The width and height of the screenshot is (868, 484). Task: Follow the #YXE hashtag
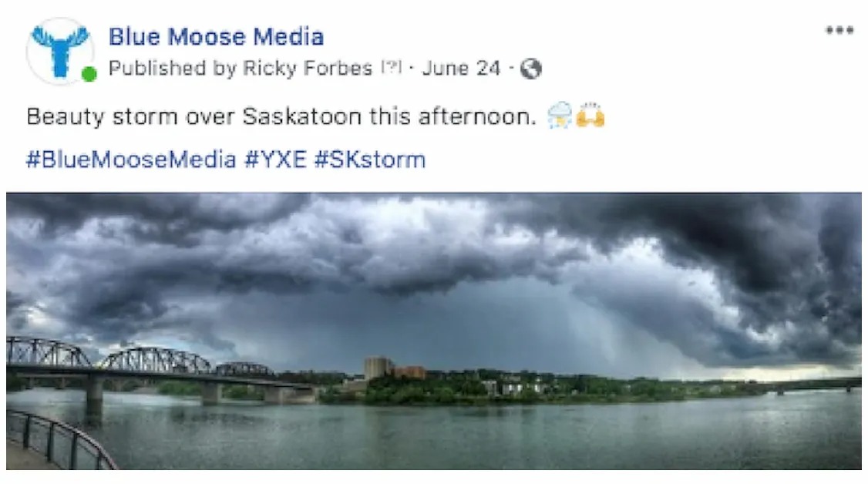click(275, 160)
